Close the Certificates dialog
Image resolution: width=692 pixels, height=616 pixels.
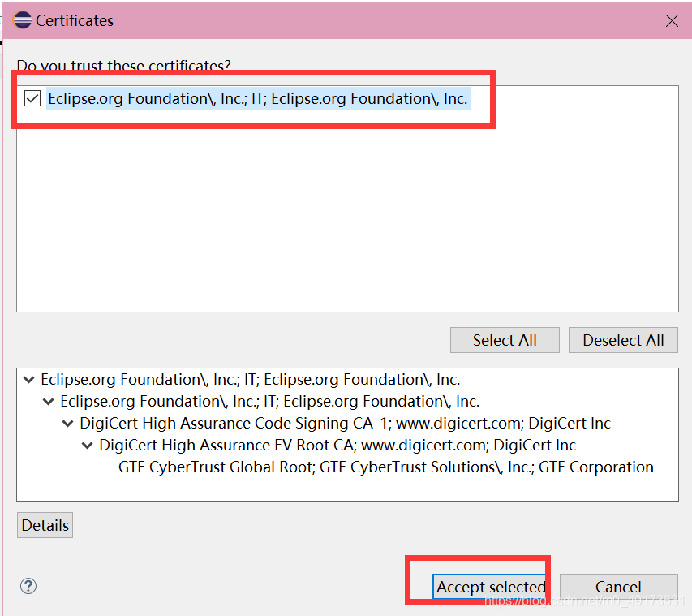[x=672, y=20]
